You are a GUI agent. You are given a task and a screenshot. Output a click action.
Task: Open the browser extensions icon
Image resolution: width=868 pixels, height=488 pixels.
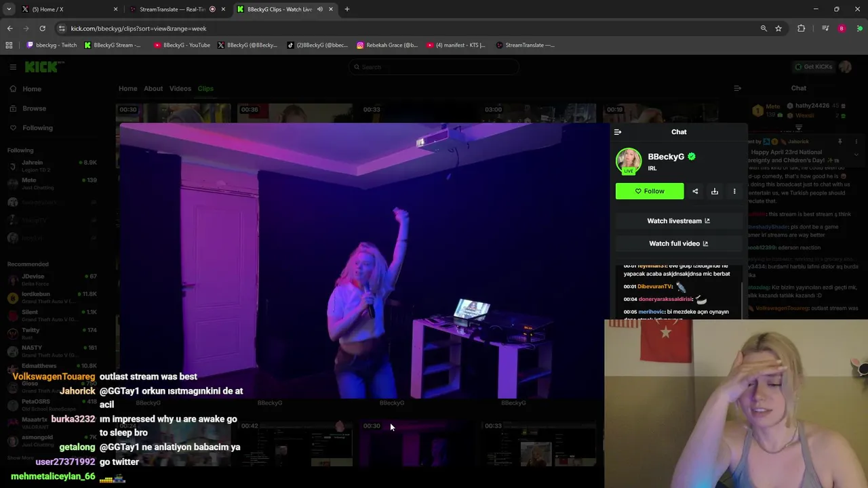802,28
